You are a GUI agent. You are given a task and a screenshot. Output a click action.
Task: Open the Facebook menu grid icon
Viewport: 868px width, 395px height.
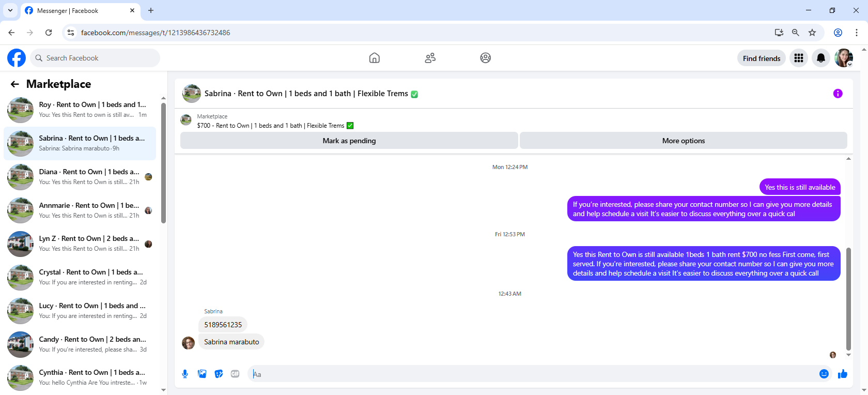point(799,58)
